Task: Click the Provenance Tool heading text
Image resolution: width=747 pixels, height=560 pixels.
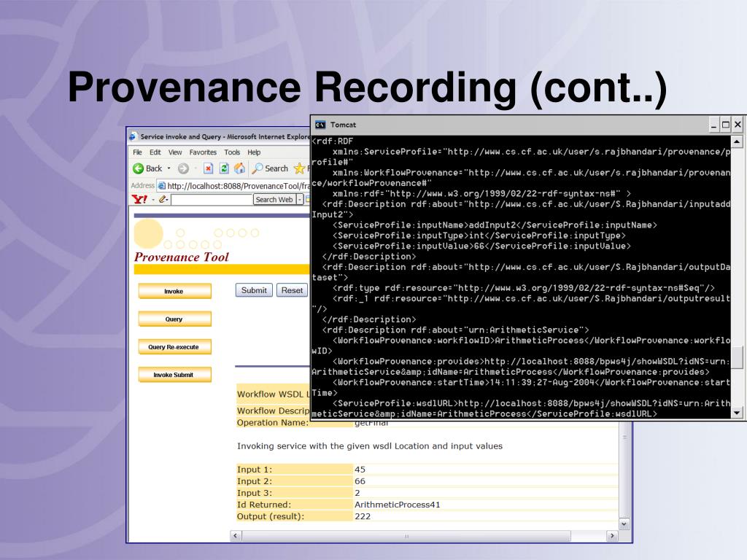Action: tap(182, 257)
